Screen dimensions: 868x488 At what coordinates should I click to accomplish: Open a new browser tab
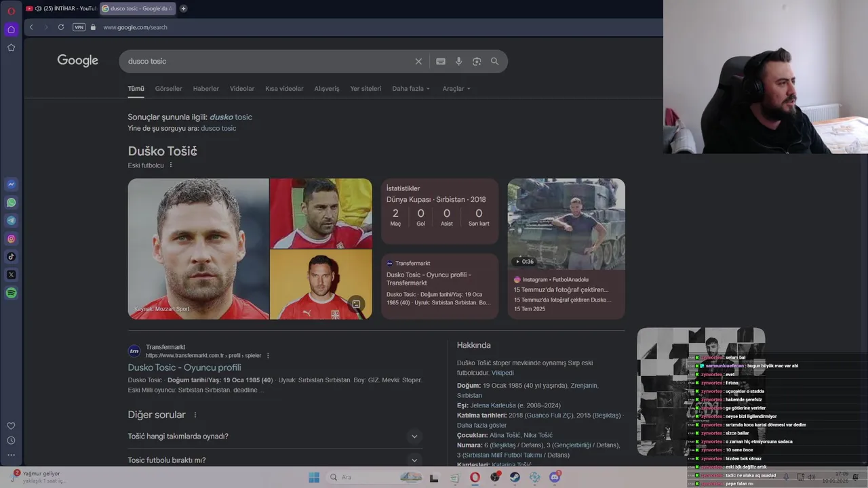point(183,9)
